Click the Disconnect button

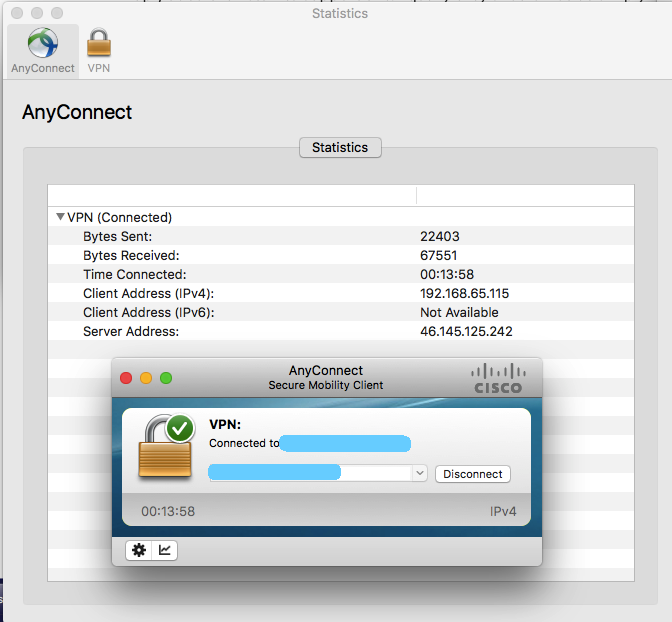click(x=473, y=474)
